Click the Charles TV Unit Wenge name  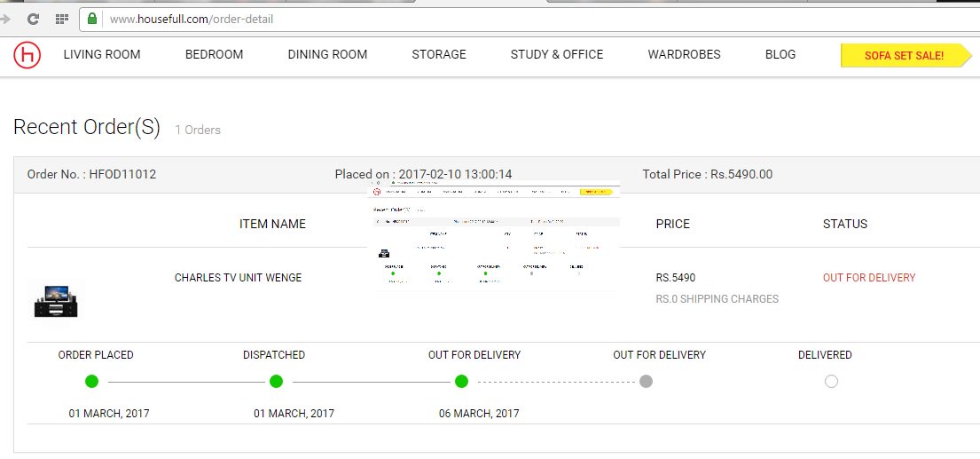pos(238,278)
